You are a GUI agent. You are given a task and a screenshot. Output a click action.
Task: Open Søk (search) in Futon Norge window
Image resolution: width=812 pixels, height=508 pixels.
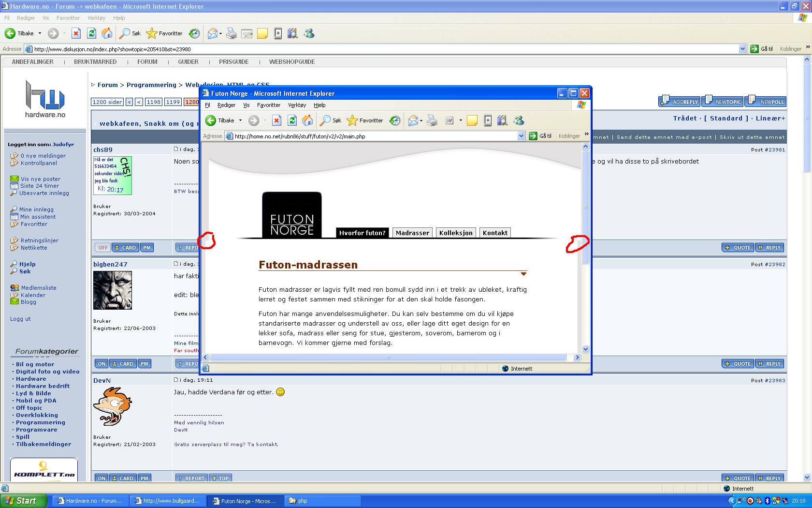[x=331, y=120]
